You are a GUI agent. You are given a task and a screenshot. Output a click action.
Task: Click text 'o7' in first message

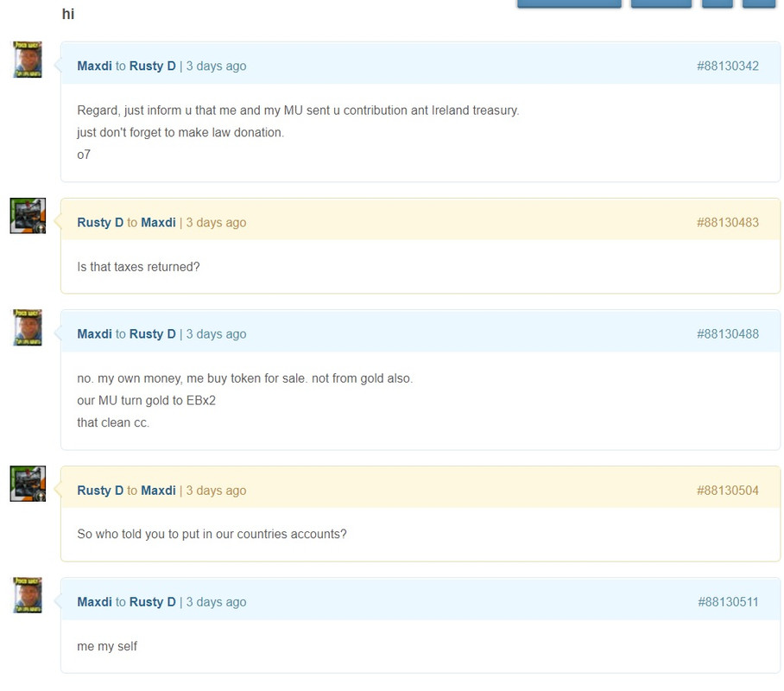pos(84,155)
